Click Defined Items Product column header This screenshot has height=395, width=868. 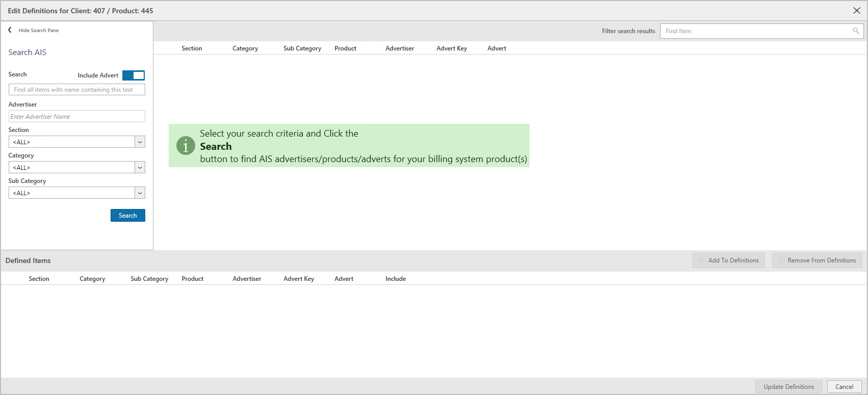[193, 279]
